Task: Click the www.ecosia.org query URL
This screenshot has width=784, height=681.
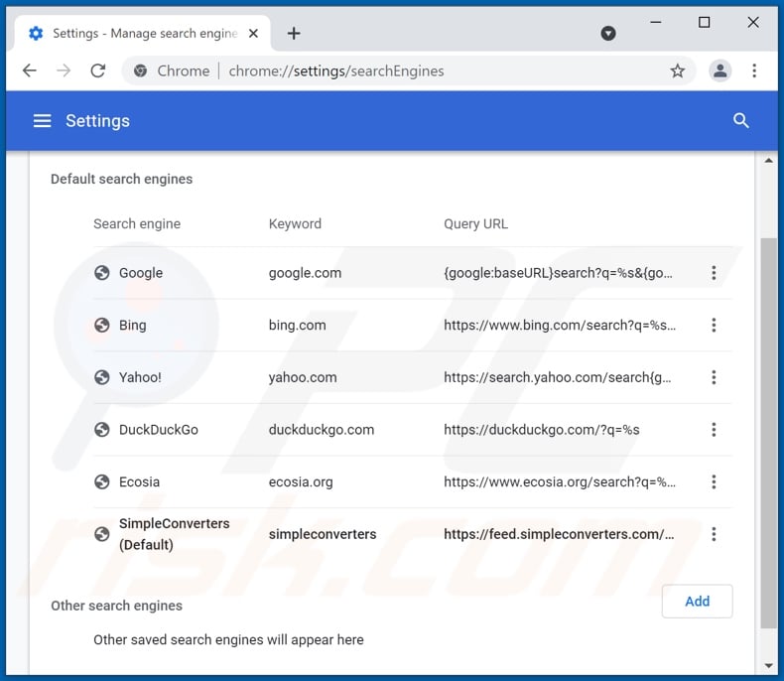Action: point(560,482)
